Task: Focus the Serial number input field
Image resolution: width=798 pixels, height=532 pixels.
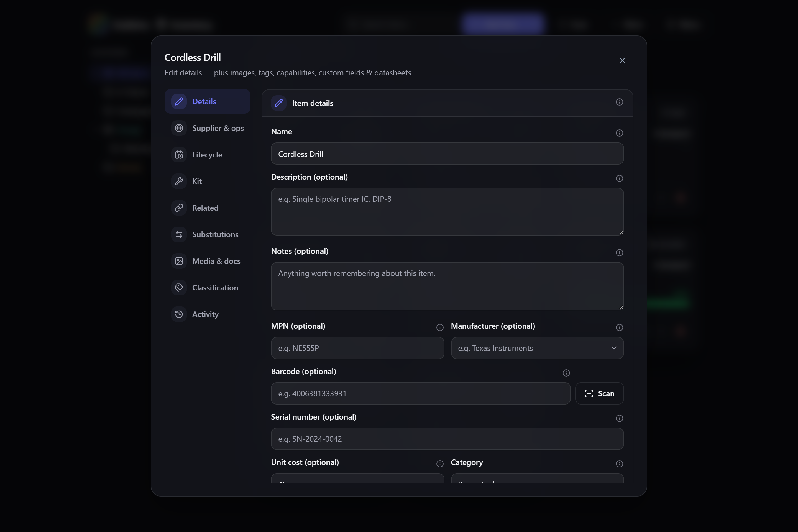Action: click(447, 439)
